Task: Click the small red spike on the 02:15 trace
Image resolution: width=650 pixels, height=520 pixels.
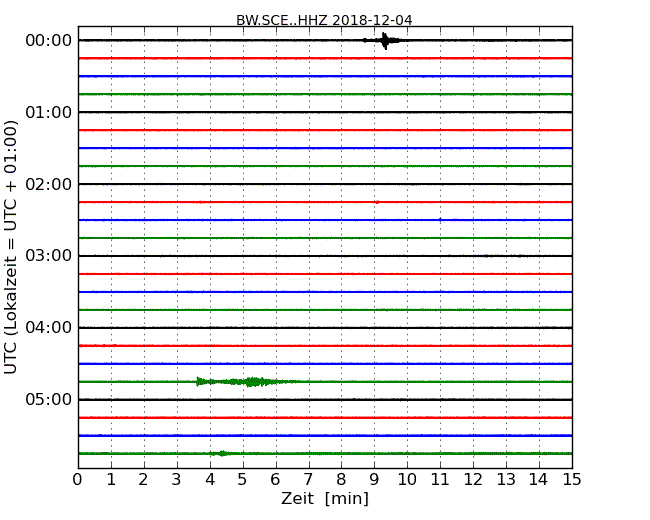Action: pos(376,202)
